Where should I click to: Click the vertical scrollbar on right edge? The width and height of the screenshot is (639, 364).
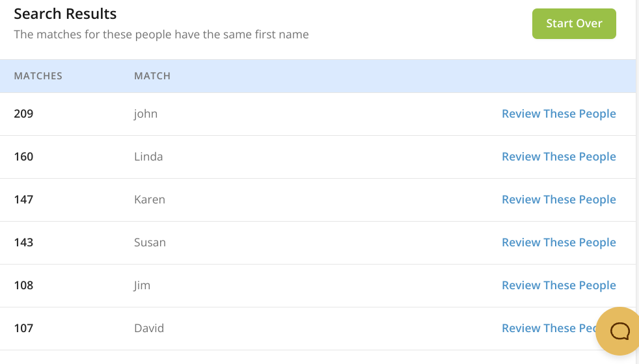637,182
